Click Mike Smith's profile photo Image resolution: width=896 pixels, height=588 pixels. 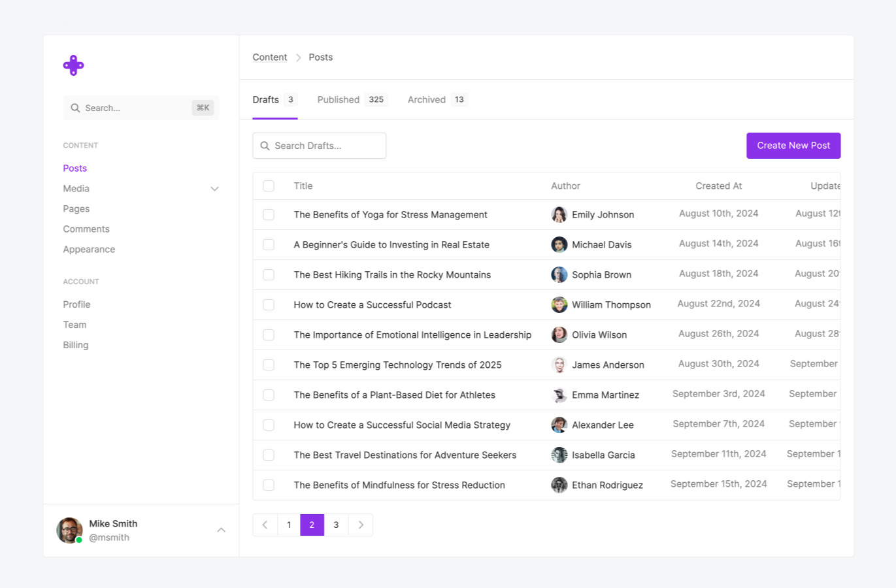pyautogui.click(x=69, y=530)
